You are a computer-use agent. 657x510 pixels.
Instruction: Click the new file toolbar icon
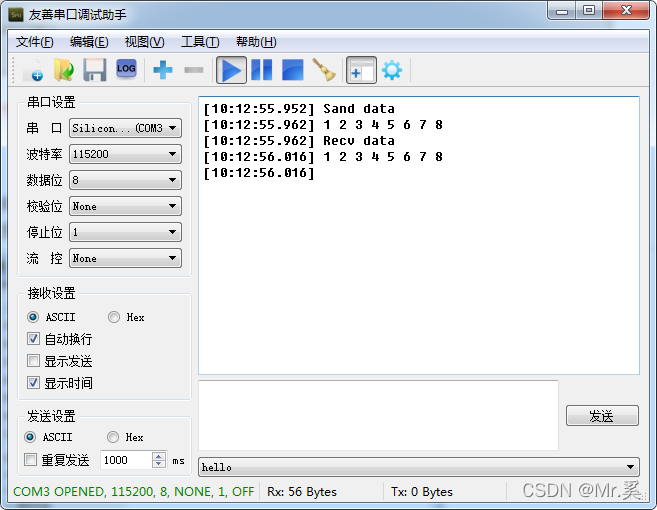point(34,70)
